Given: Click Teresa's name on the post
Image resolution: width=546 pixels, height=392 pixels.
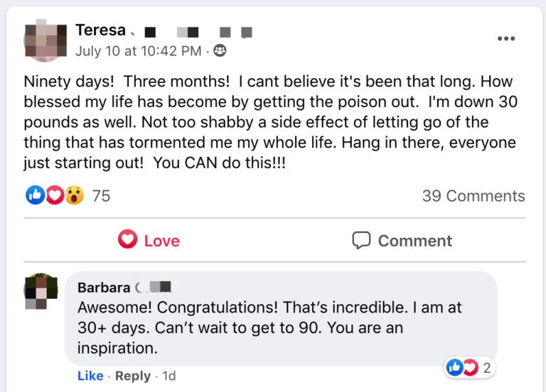Looking at the screenshot, I should pos(100,30).
